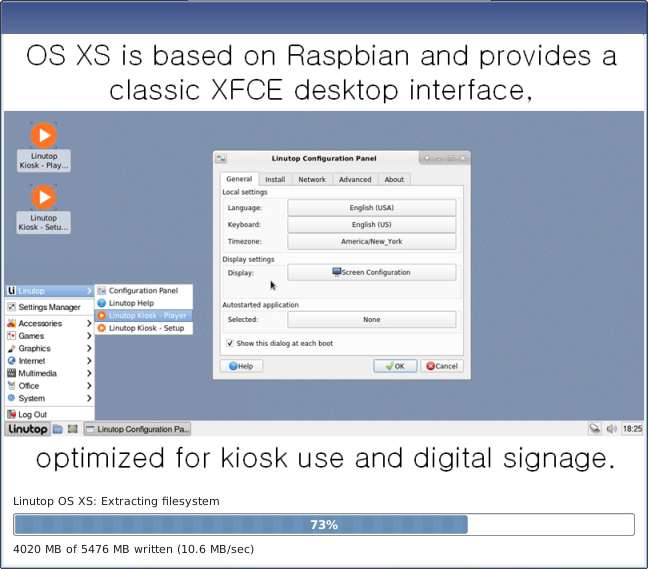648x569 pixels.
Task: Choose Linutop Kiosk - Player submenu item
Action: pyautogui.click(x=144, y=316)
